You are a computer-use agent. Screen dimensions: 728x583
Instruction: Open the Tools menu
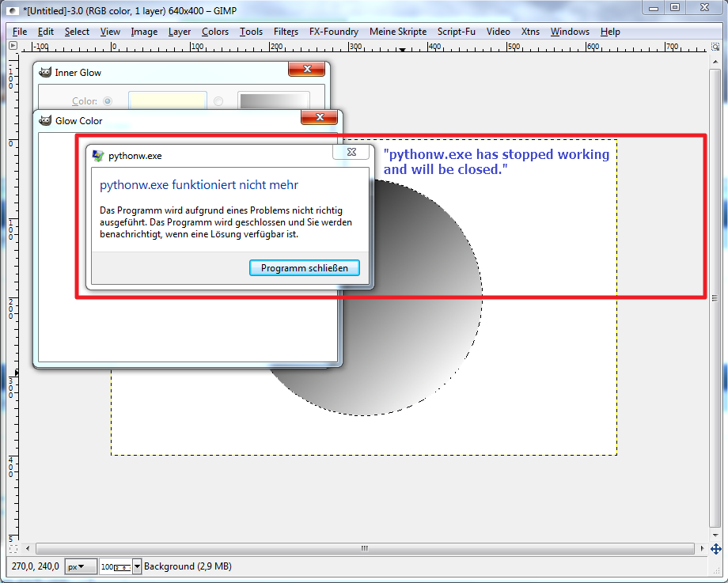(x=251, y=32)
